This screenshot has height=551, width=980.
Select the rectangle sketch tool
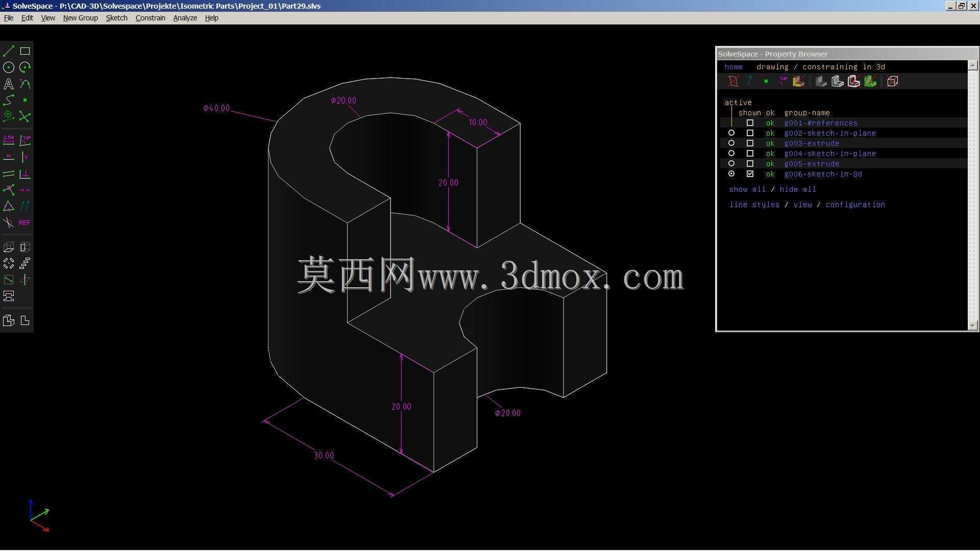point(25,51)
